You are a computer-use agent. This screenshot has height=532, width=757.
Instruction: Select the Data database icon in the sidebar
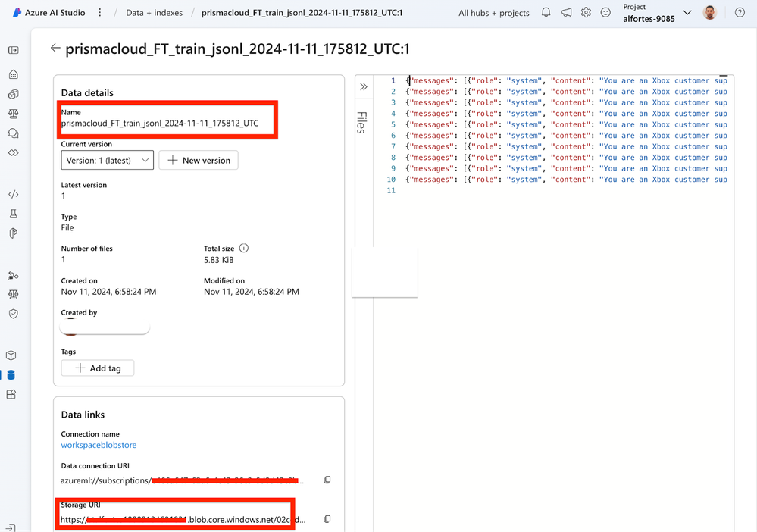coord(11,374)
